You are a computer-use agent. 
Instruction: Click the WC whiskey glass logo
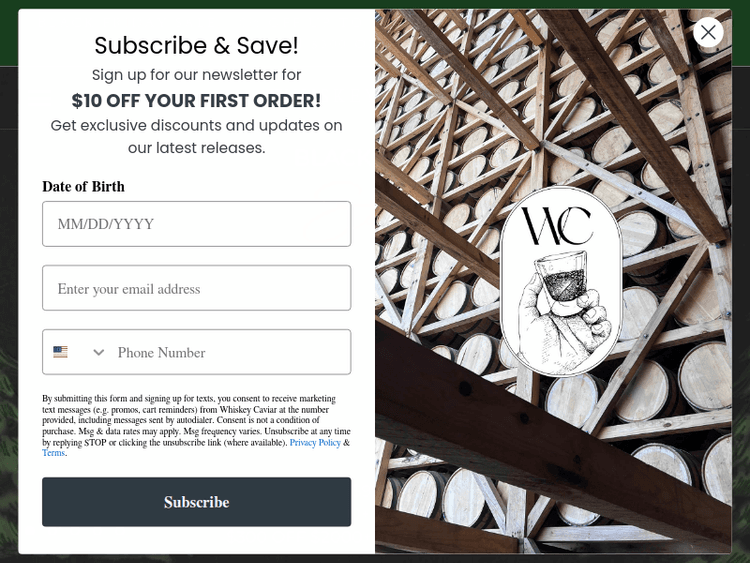click(560, 282)
